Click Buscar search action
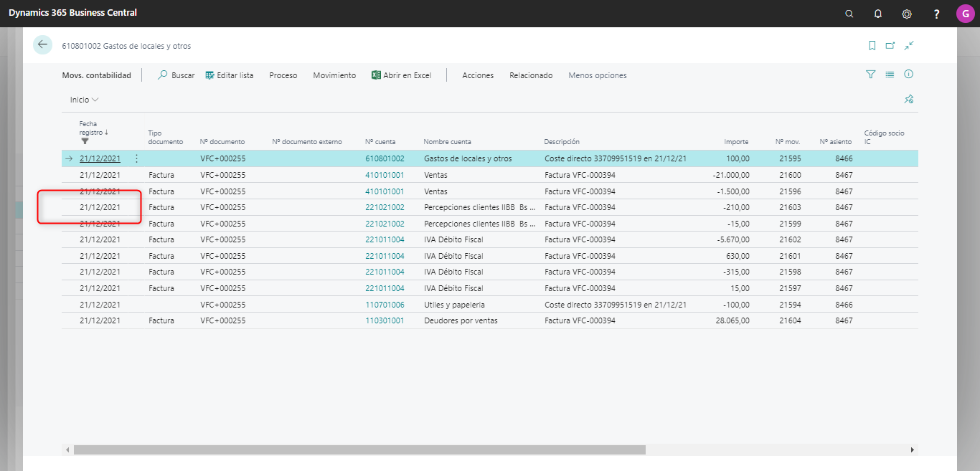Image resolution: width=980 pixels, height=471 pixels. click(176, 75)
